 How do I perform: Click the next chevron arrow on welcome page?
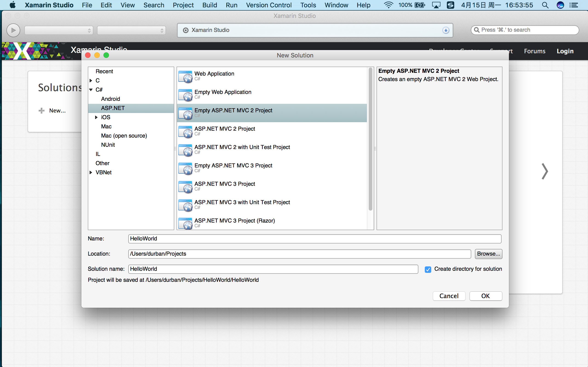pos(545,171)
